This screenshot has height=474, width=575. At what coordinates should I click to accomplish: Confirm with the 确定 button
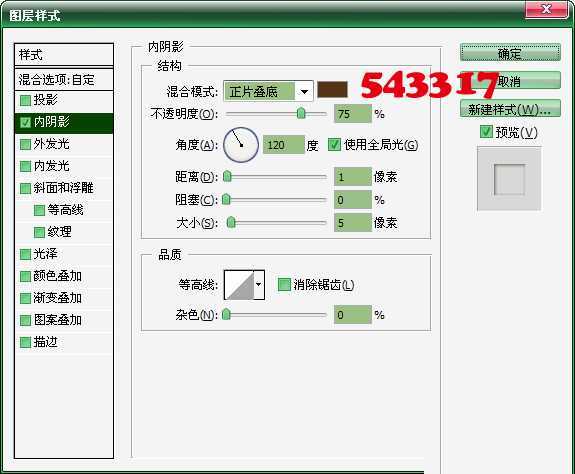510,53
